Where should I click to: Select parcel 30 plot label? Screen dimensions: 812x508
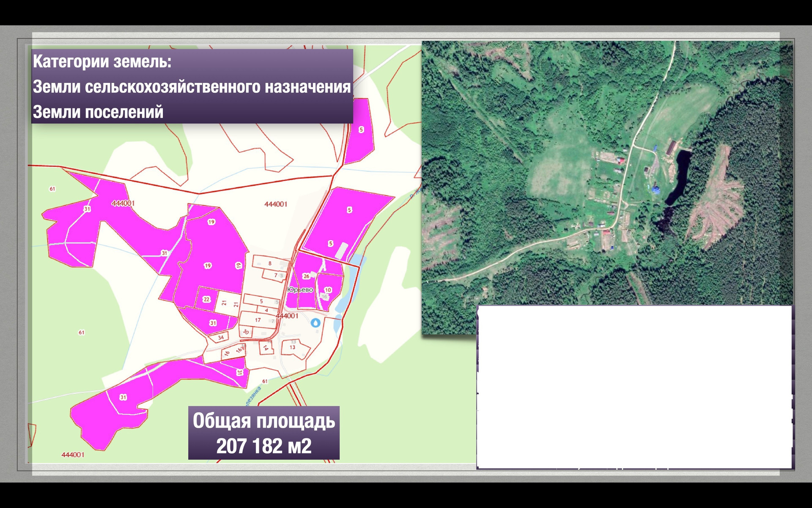(246, 332)
